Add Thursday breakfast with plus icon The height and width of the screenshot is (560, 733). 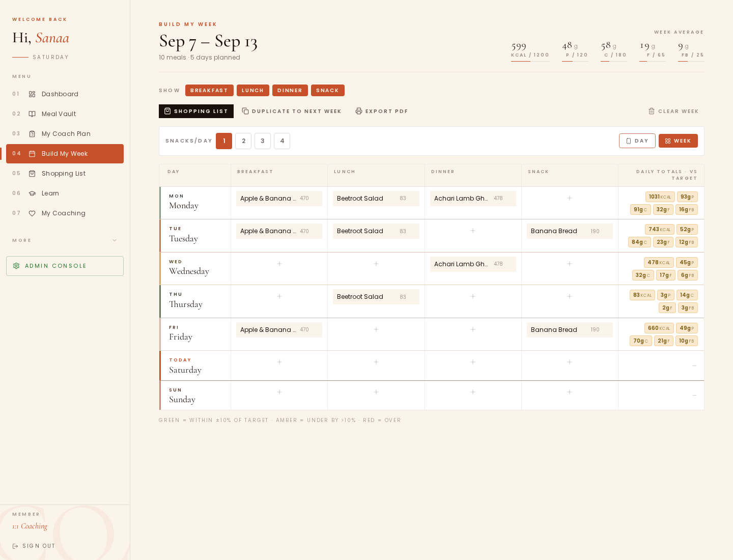(x=279, y=296)
